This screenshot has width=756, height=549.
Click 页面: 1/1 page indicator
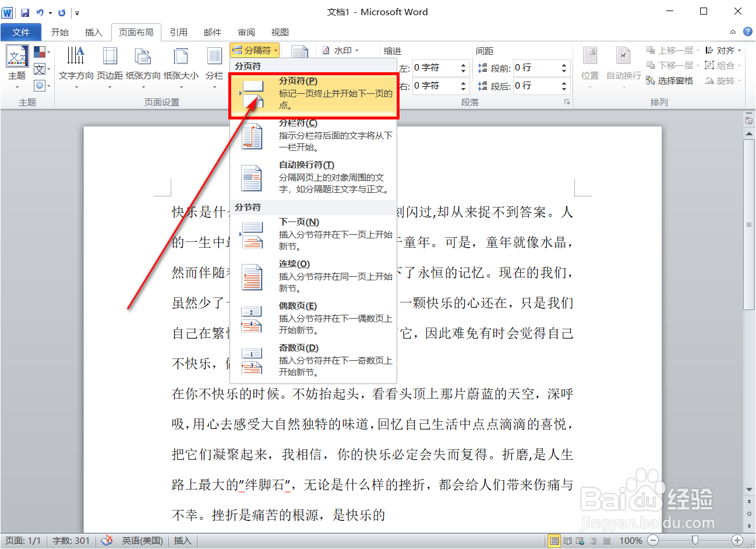point(23,541)
